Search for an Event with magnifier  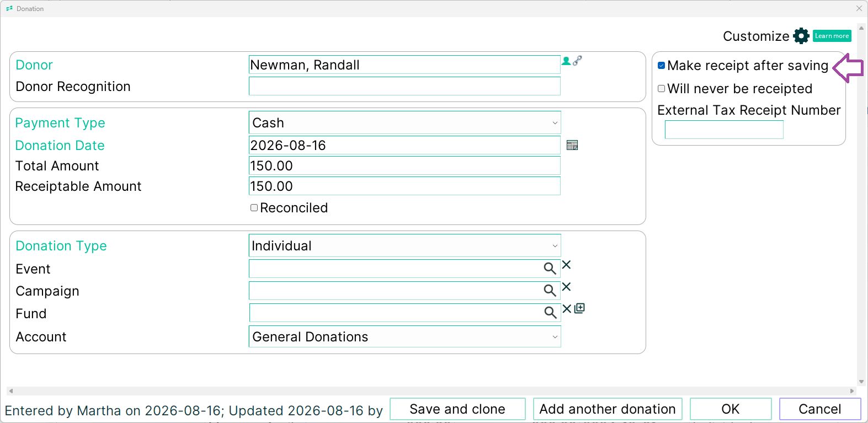click(x=550, y=269)
